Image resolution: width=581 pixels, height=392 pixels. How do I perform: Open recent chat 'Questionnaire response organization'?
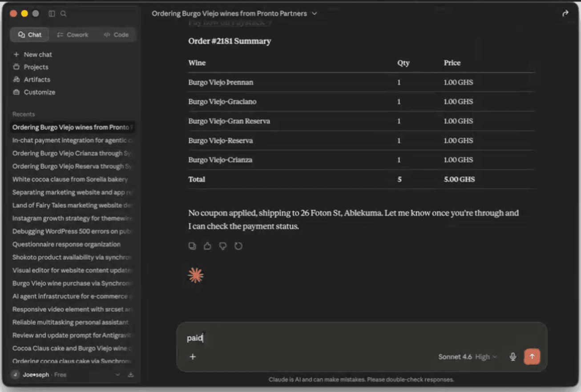pos(73,244)
